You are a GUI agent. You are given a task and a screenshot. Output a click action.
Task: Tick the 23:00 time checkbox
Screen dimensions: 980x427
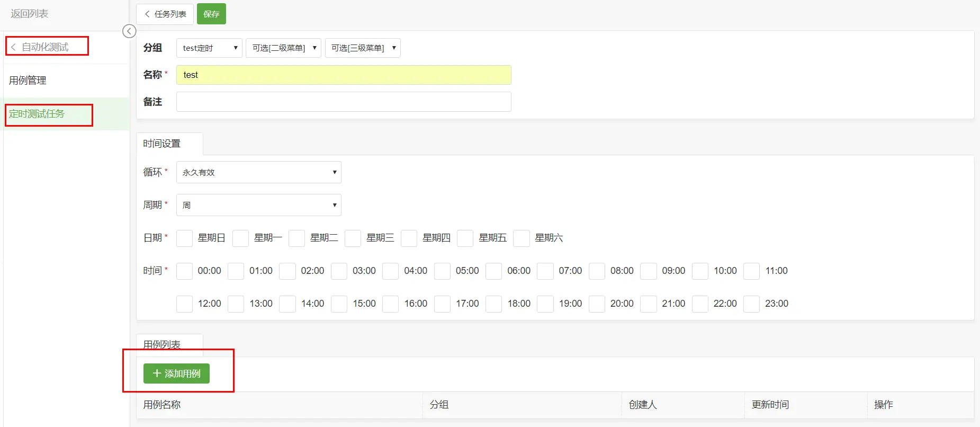tap(752, 304)
